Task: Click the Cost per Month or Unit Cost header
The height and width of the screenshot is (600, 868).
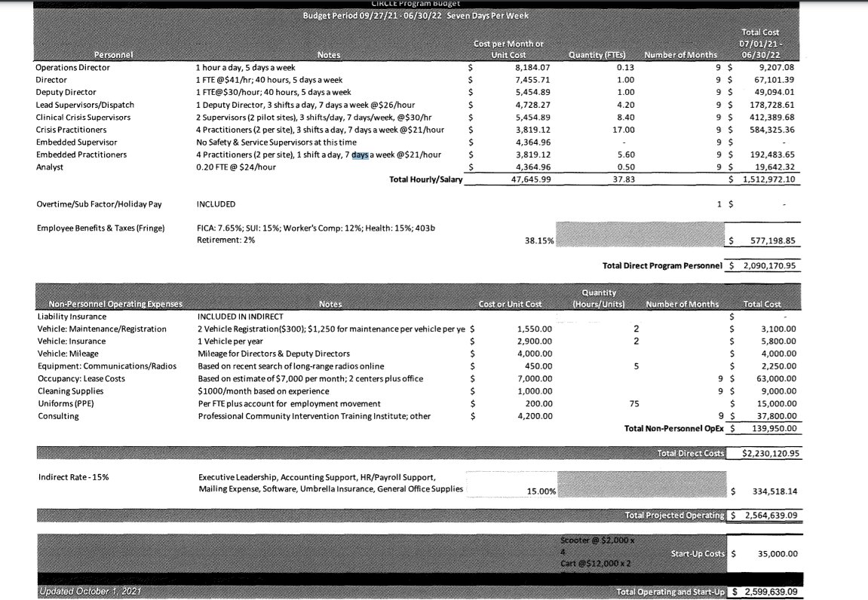Action: [x=508, y=49]
